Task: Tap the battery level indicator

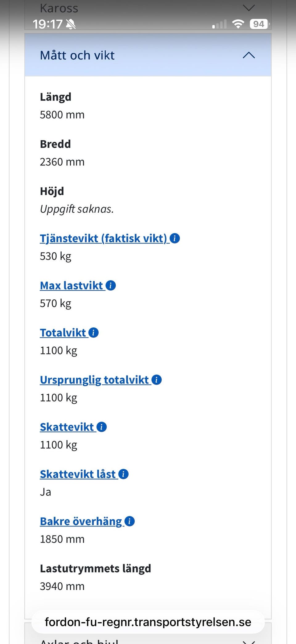Action: click(x=259, y=24)
